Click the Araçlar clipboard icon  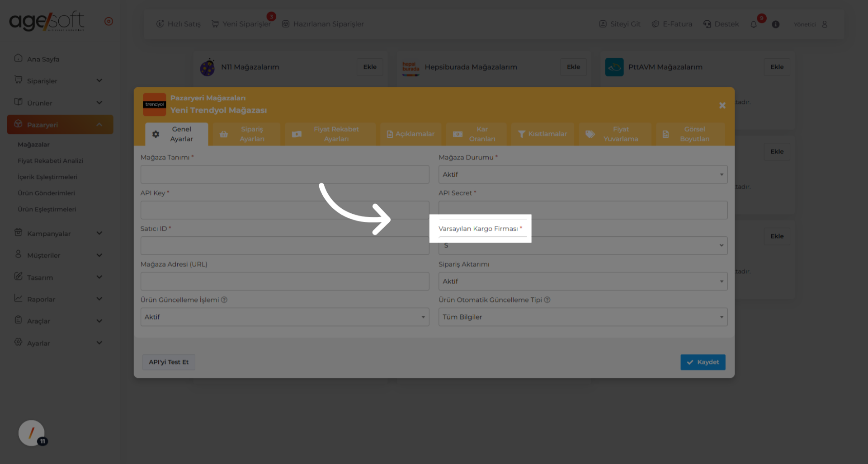point(18,320)
